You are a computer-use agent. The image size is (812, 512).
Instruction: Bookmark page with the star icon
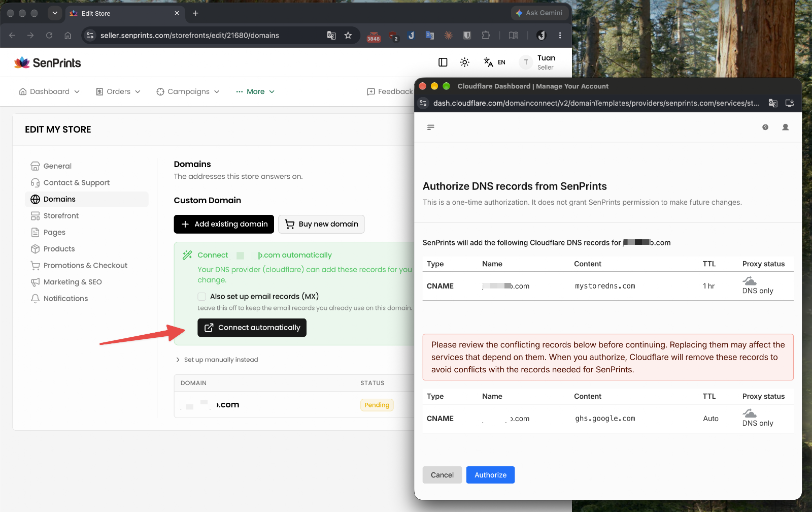point(348,36)
